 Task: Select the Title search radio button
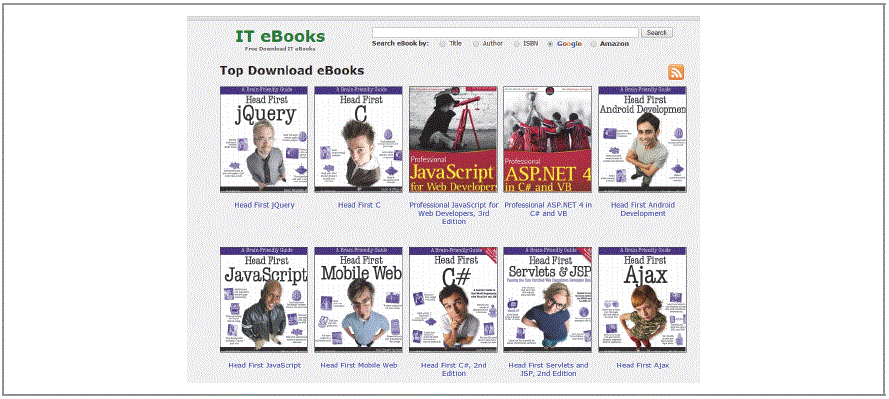click(442, 44)
